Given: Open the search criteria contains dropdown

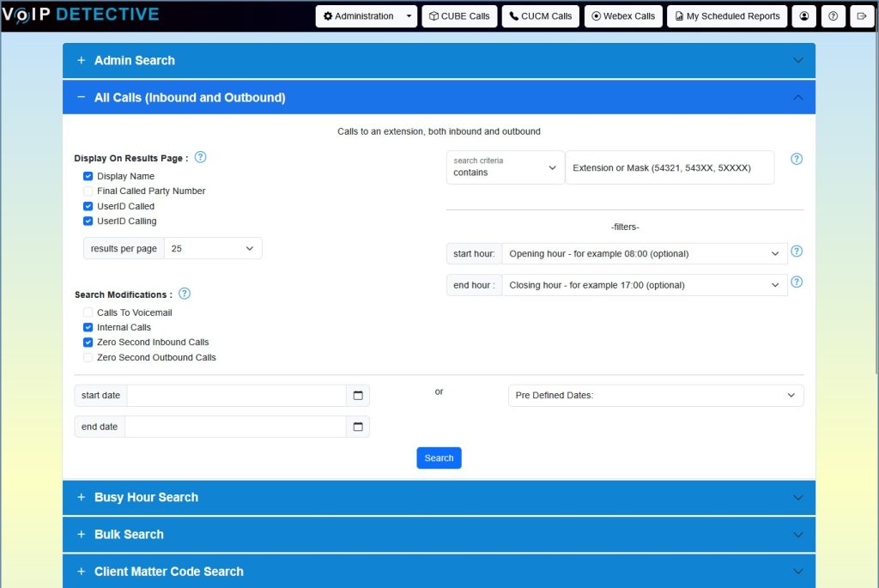Looking at the screenshot, I should click(x=505, y=167).
